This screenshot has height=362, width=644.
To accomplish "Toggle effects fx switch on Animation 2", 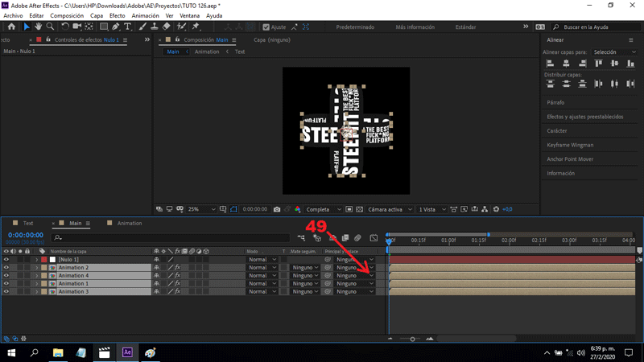I will 178,268.
